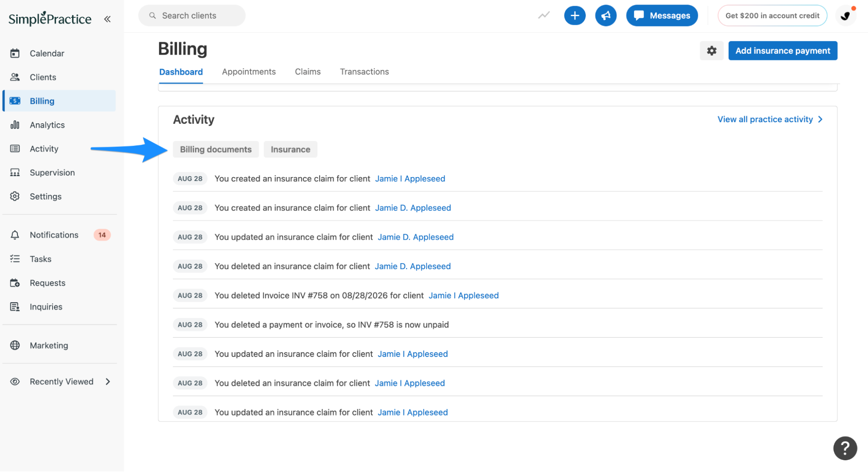The width and height of the screenshot is (868, 472).
Task: Switch to the Claims tab
Action: [307, 72]
